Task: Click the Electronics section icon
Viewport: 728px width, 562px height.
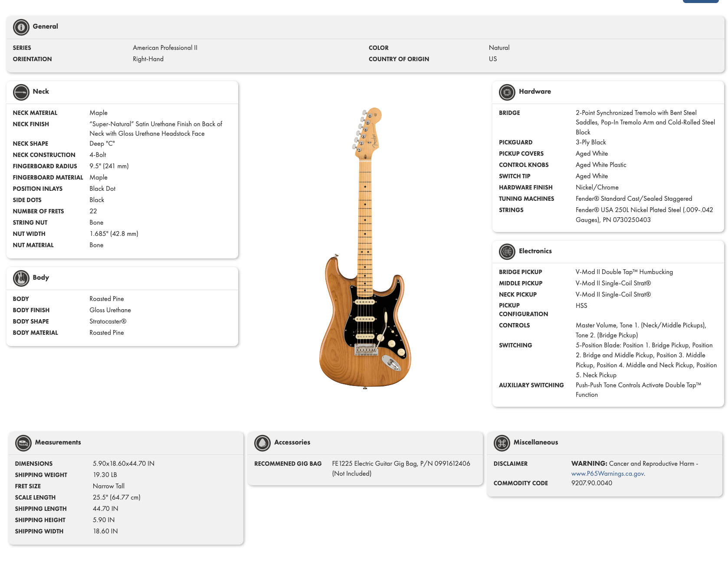Action: point(507,252)
